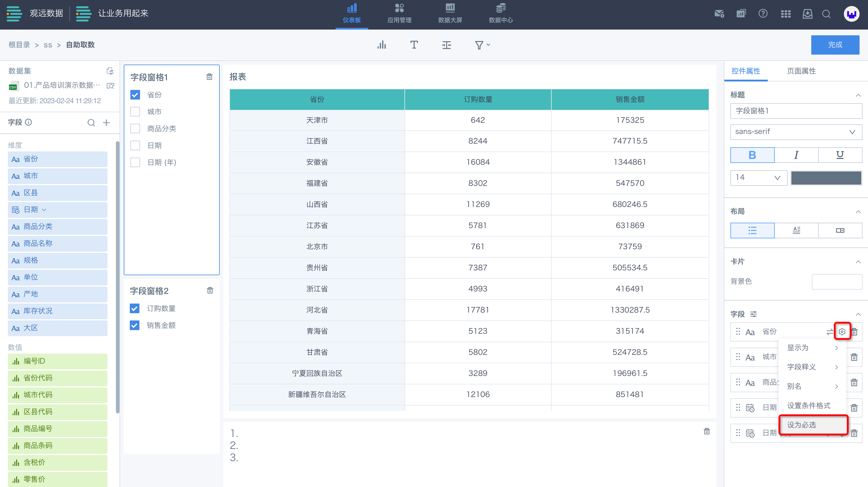
Task: Click the Bold formatting button
Action: [x=752, y=155]
